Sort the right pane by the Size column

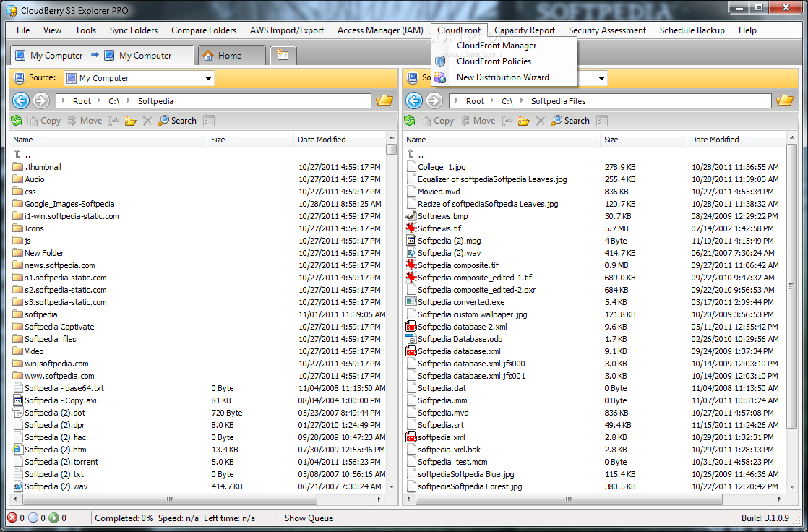click(x=644, y=140)
